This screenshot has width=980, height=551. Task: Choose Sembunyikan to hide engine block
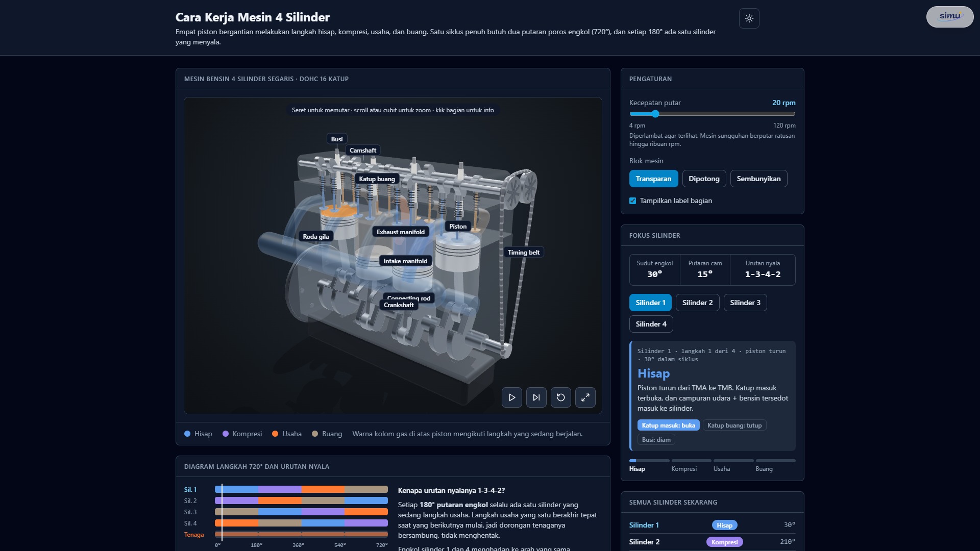click(x=758, y=179)
